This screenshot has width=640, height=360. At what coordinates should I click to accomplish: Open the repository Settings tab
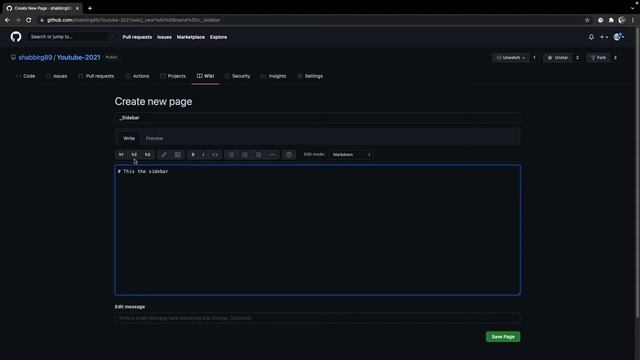(310, 76)
